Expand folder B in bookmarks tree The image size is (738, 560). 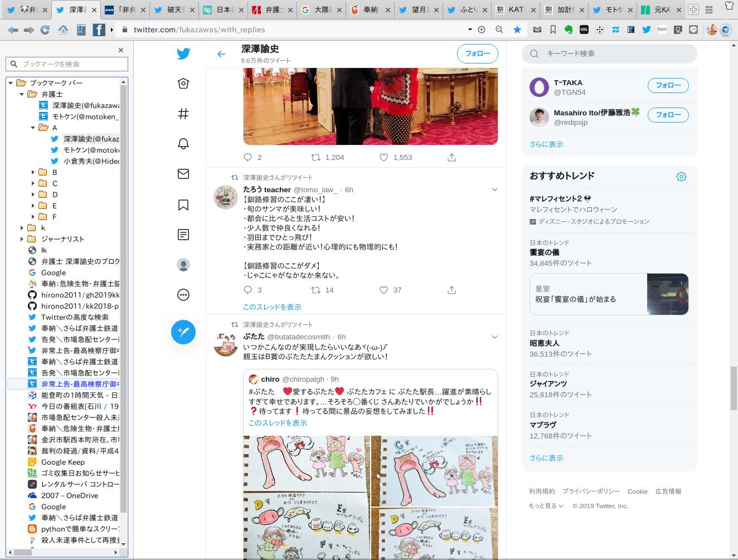tap(33, 172)
